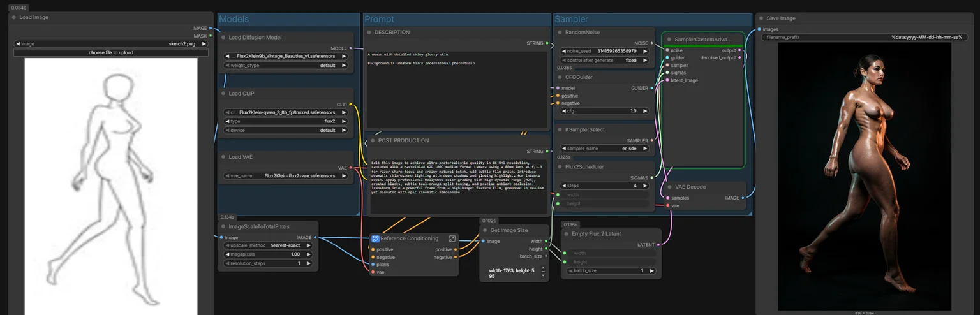The image size is (980, 315).
Task: Click the Empty Flux 2 Latent LATENT output socket
Action: point(659,245)
